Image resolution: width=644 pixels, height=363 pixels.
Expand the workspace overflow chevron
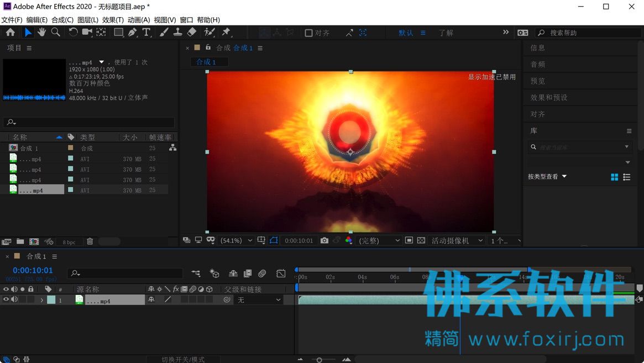tap(506, 32)
